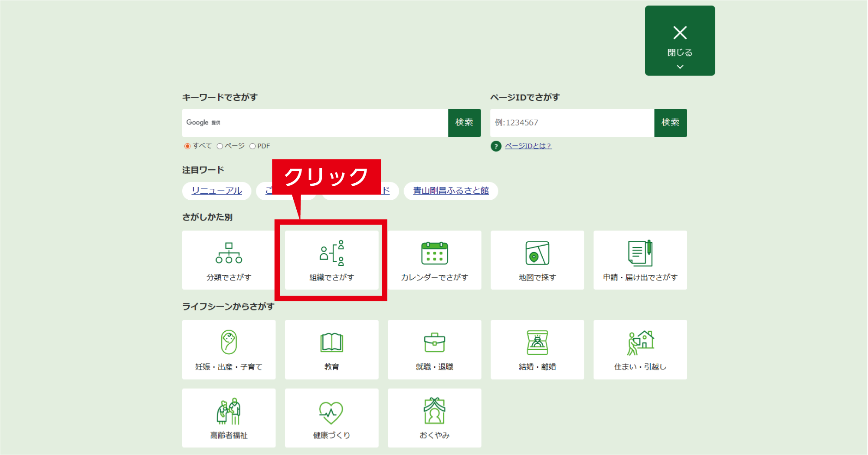Visit 青山剛昌ふるさと館 link

[x=450, y=191]
